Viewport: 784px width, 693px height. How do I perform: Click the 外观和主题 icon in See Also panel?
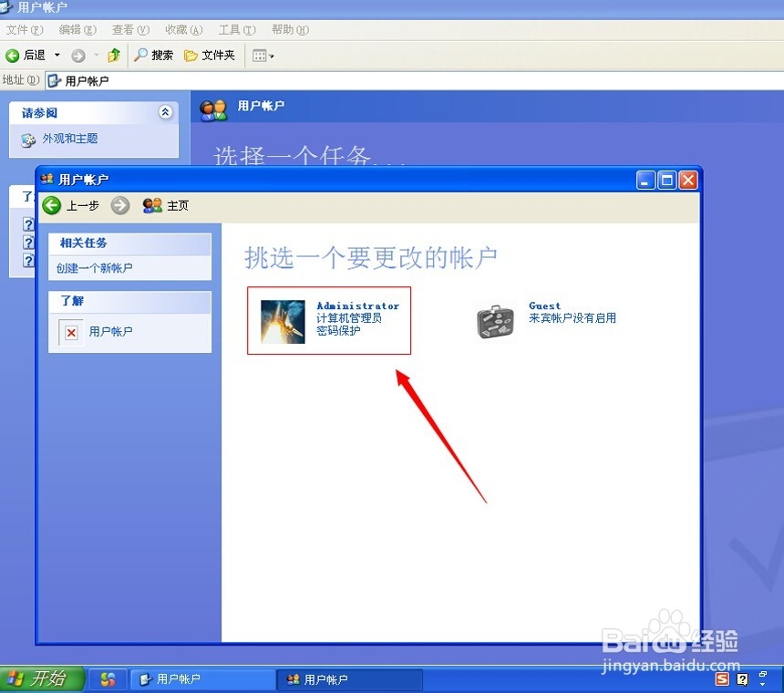(x=28, y=140)
